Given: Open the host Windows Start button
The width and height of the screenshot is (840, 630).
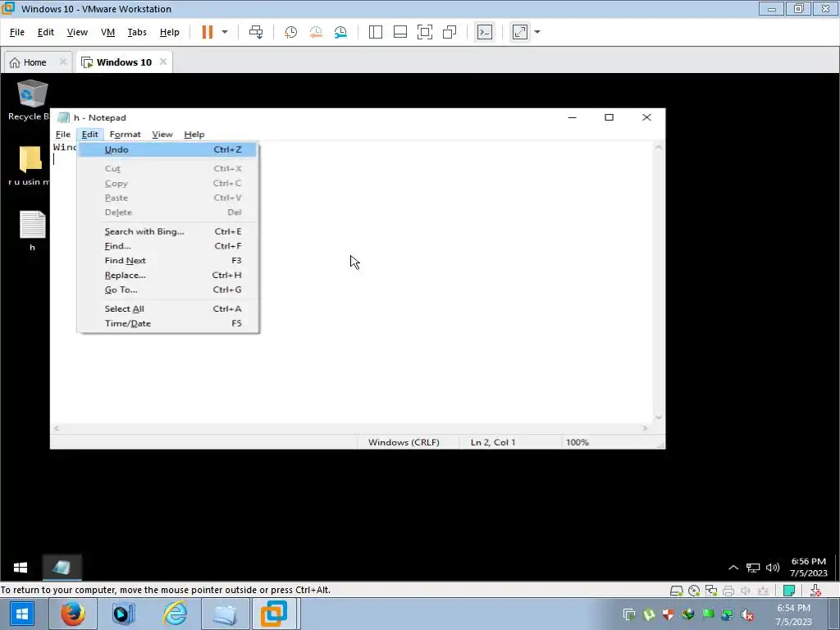Looking at the screenshot, I should (x=22, y=614).
